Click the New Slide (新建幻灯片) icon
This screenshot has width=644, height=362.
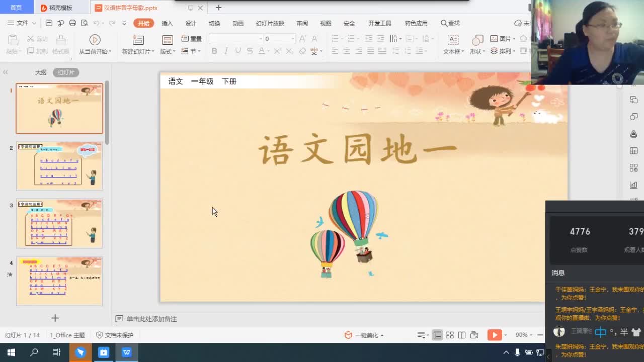tap(137, 40)
